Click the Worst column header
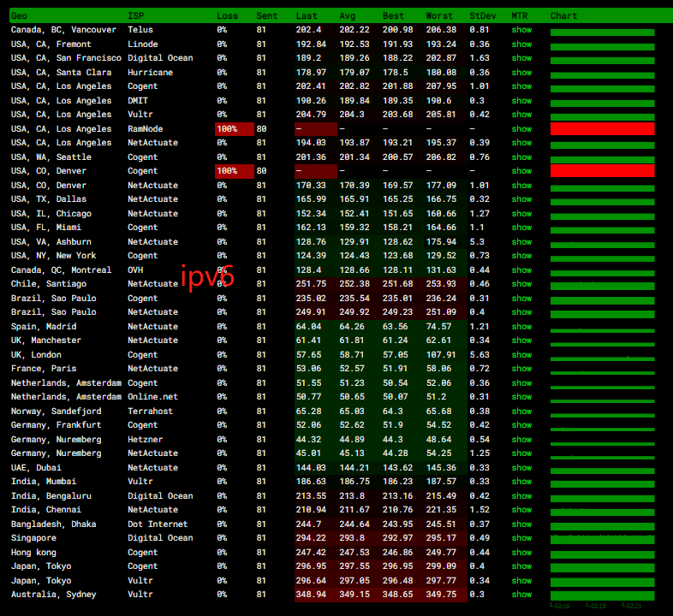This screenshot has width=673, height=616. tap(439, 16)
